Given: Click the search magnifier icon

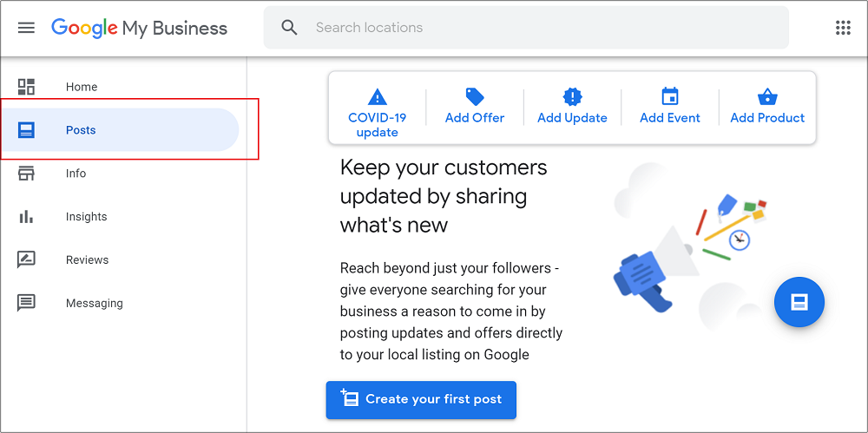Looking at the screenshot, I should 289,27.
